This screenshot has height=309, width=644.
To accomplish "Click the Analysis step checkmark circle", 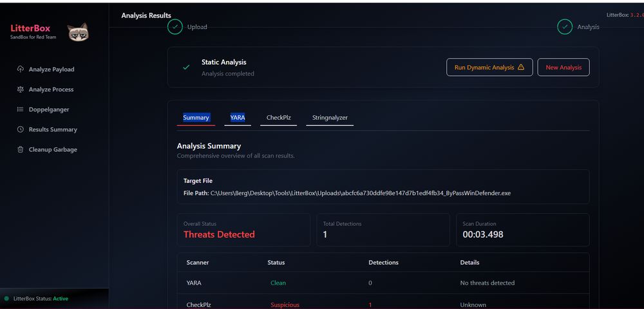I will 565,27.
